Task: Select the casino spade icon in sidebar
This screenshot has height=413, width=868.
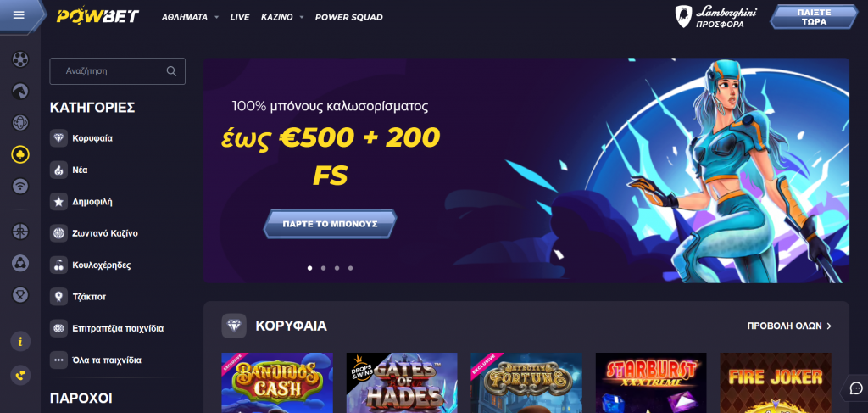Action: [x=20, y=154]
